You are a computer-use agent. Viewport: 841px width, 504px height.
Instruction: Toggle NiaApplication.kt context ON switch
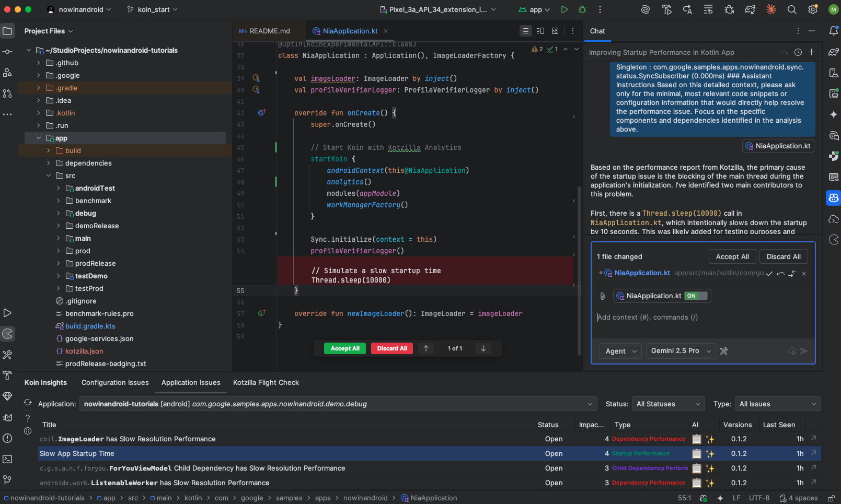pos(696,296)
